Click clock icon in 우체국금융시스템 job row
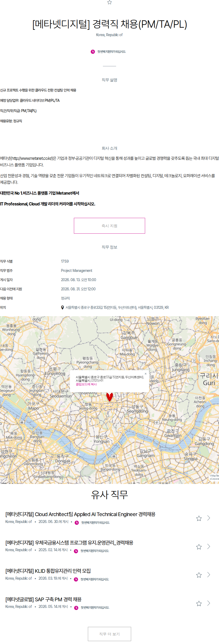The width and height of the screenshot is (219, 644). click(x=76, y=551)
